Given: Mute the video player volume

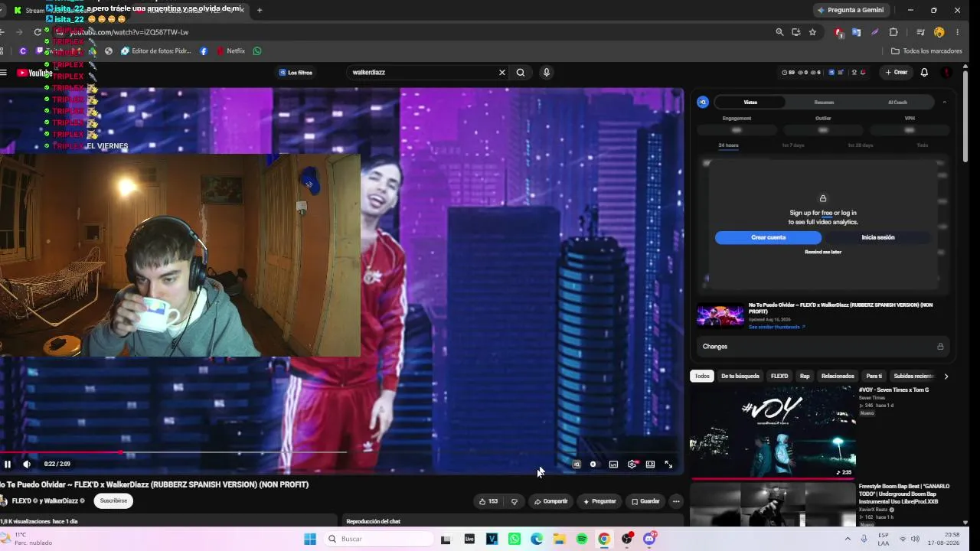Looking at the screenshot, I should 27,464.
